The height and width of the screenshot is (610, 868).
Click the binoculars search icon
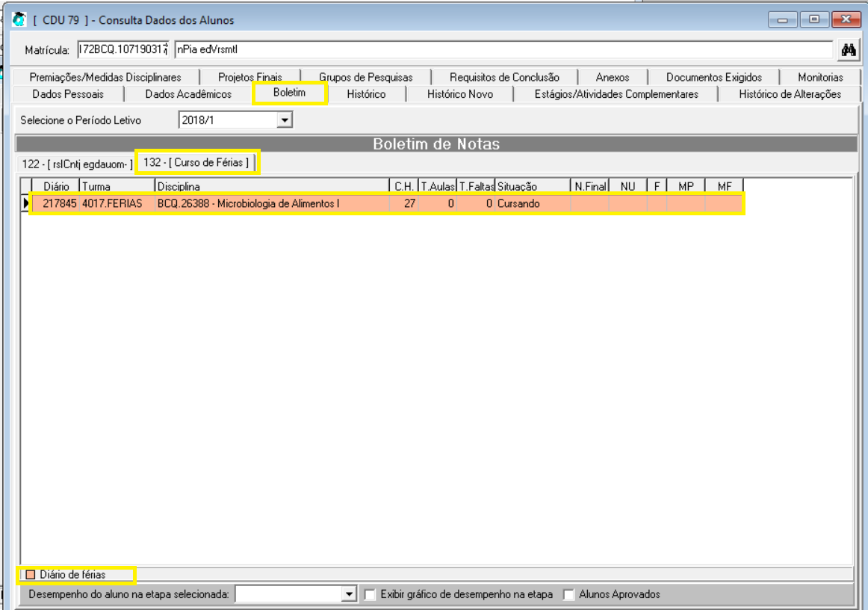[x=849, y=50]
